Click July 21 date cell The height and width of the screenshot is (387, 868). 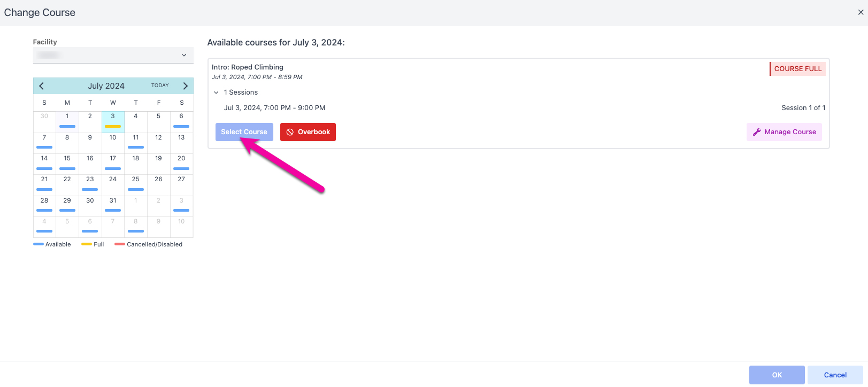point(44,185)
